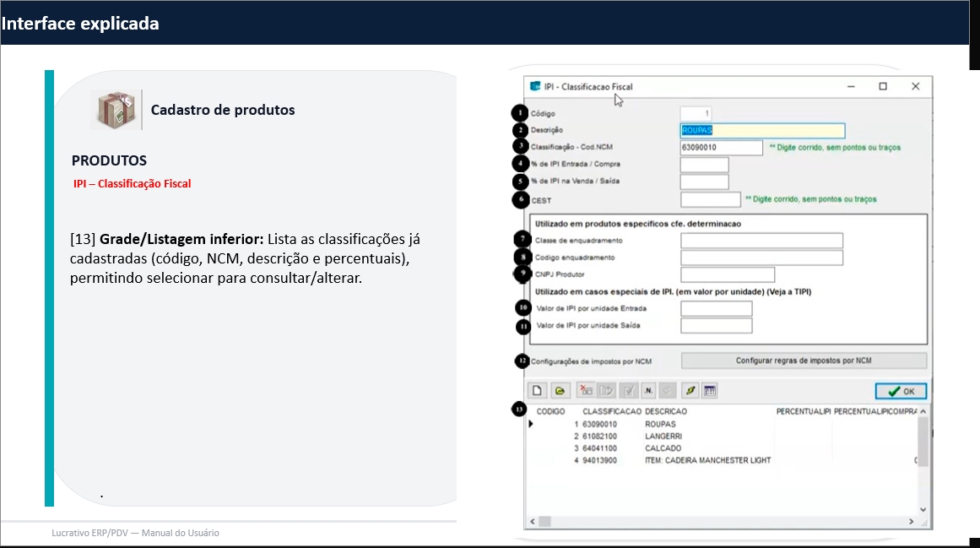Click the green pen edit icon

(690, 391)
